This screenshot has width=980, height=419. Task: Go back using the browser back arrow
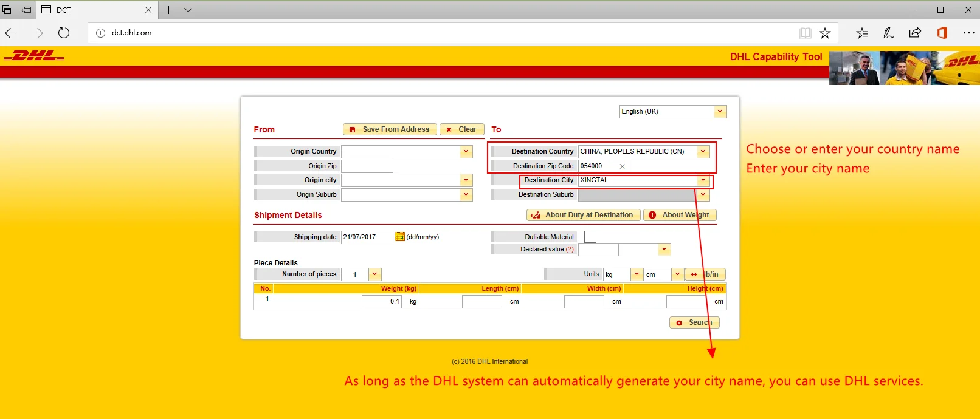pos(11,33)
